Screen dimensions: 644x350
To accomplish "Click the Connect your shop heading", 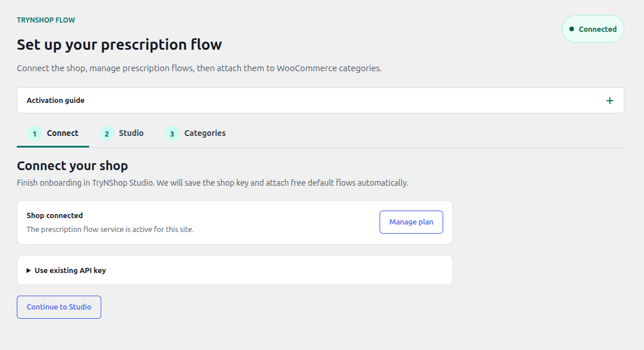I will point(72,165).
